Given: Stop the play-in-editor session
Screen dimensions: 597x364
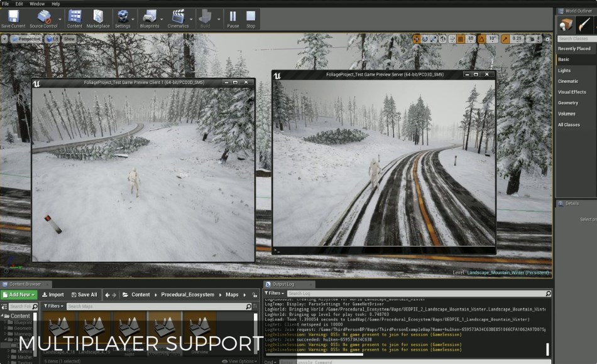Looking at the screenshot, I should [x=251, y=18].
